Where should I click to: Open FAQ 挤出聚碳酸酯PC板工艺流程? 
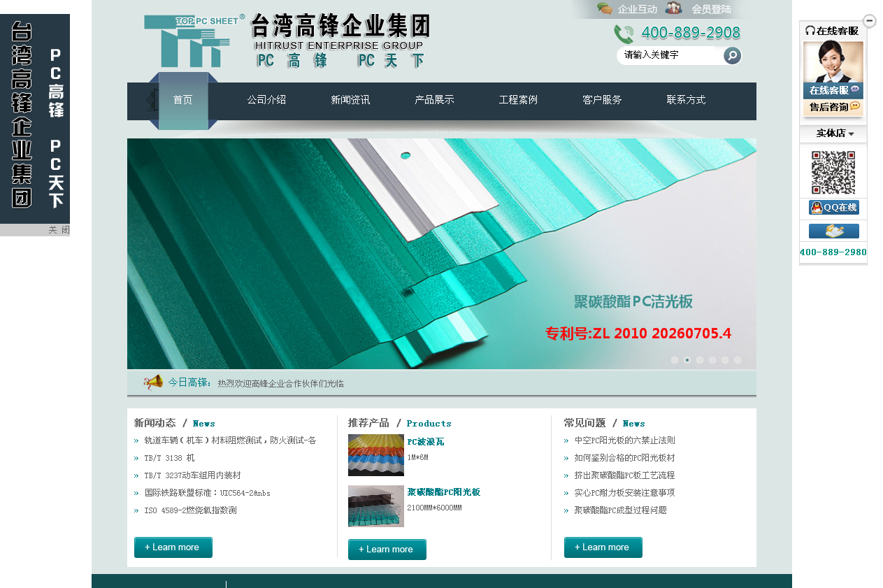coord(625,475)
